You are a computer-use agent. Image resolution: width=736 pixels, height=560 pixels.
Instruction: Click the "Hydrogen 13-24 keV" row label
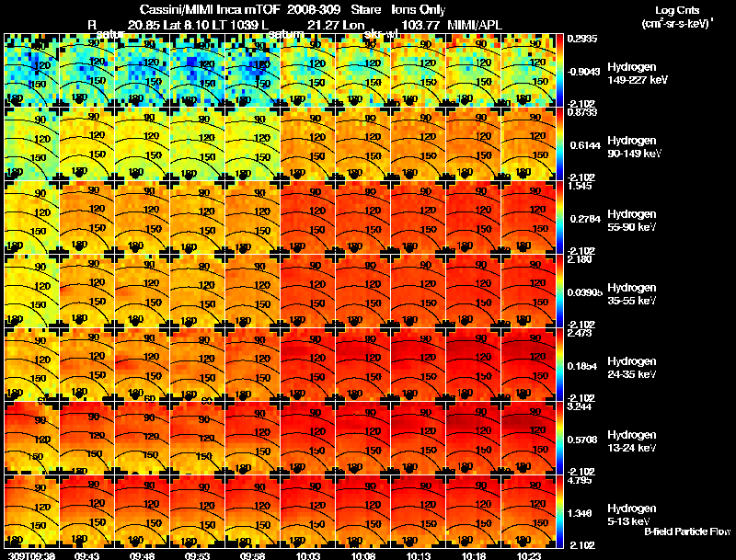[632, 440]
